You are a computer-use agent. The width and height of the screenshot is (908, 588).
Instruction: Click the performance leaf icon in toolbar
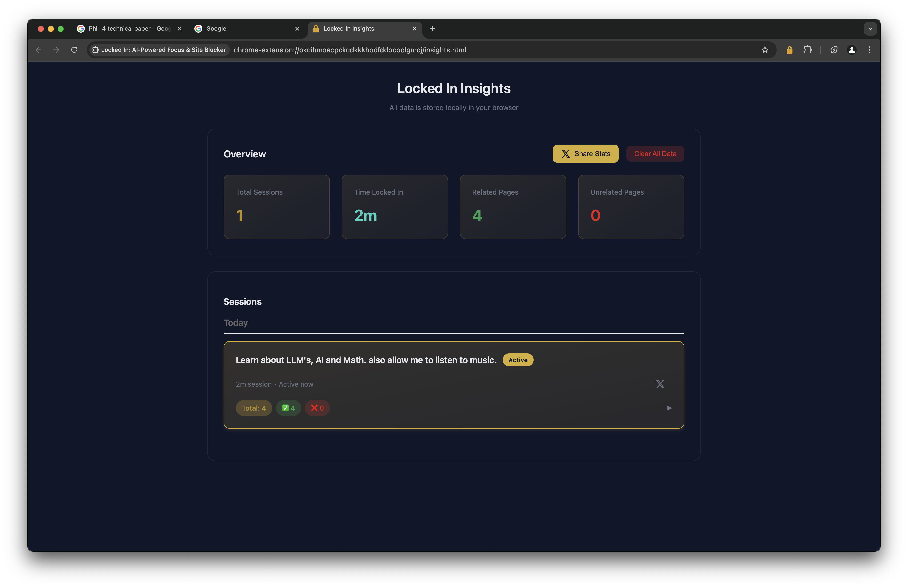[833, 50]
